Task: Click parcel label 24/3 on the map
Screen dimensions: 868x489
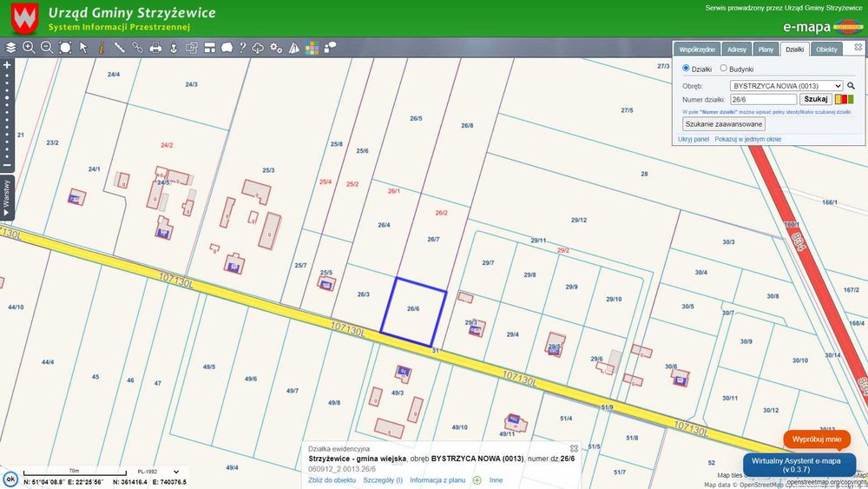Action: [191, 84]
